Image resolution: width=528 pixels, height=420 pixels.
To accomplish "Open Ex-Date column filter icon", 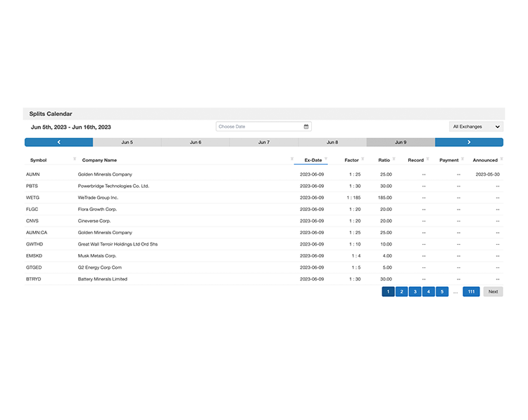I will (x=326, y=160).
